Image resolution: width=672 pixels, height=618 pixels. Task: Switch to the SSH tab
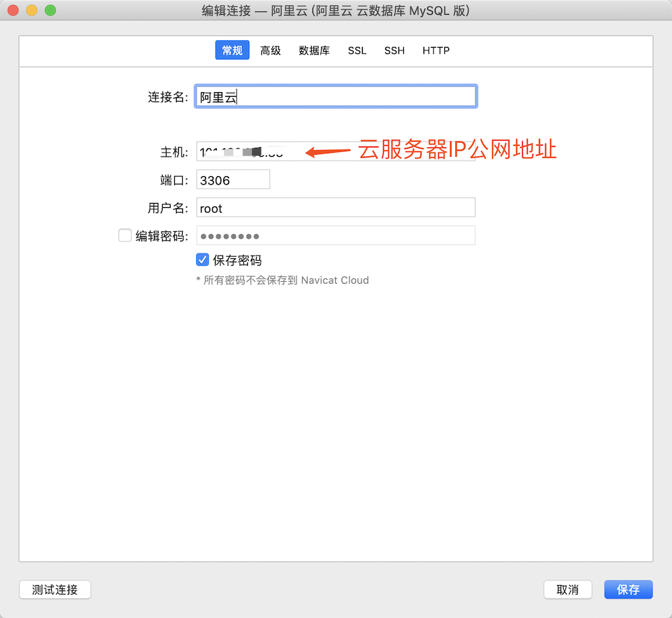coord(394,50)
